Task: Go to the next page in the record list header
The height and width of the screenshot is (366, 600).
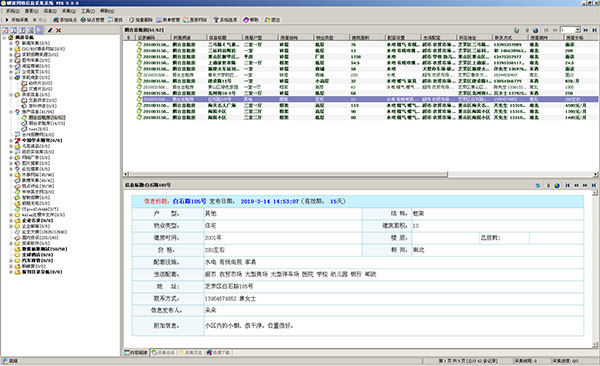Action: click(585, 30)
